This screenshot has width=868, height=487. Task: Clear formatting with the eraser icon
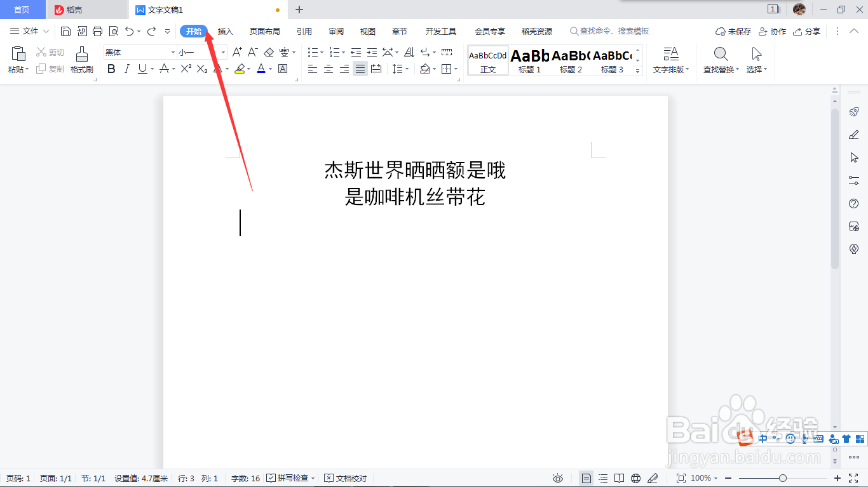268,52
